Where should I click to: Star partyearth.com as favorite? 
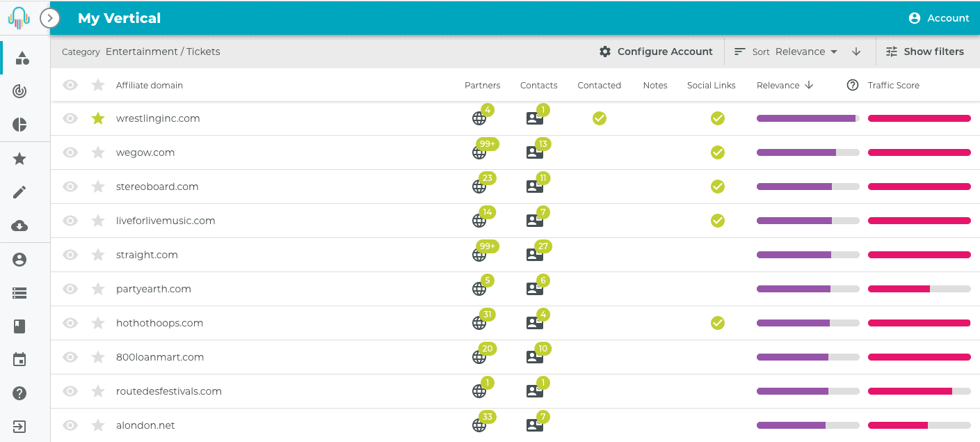(98, 289)
